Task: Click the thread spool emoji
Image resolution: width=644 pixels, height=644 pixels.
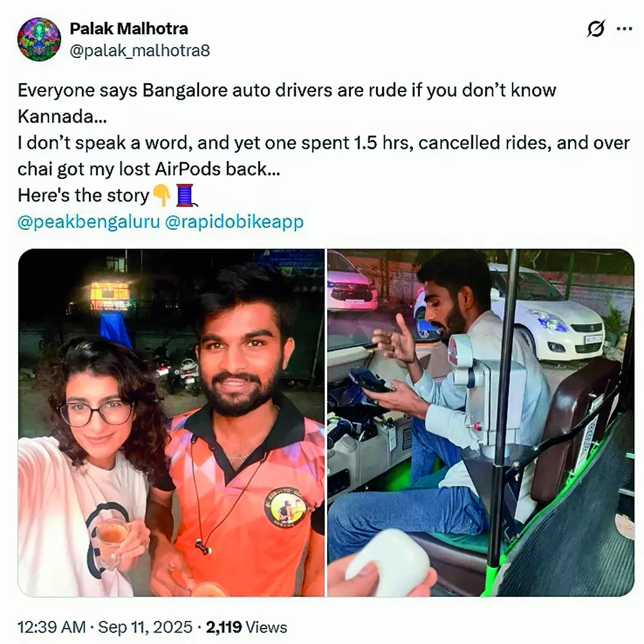Action: [x=185, y=194]
